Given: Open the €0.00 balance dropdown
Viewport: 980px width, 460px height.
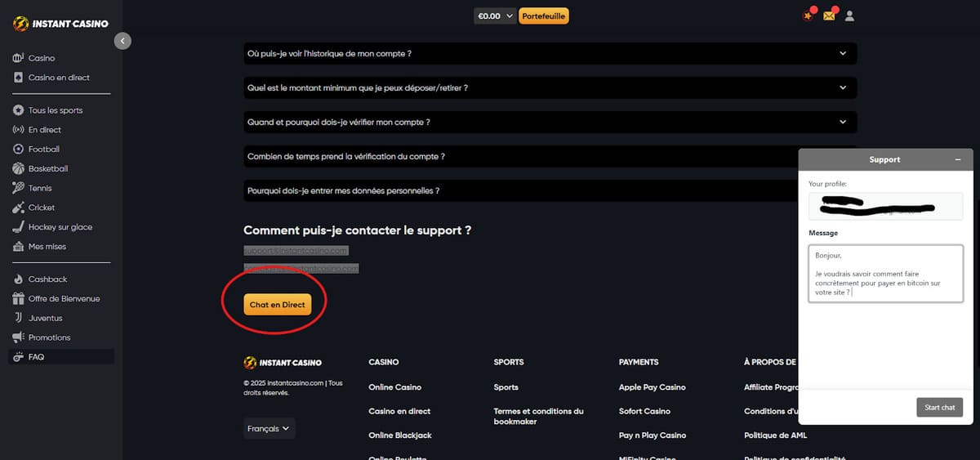Looking at the screenshot, I should pyautogui.click(x=495, y=16).
